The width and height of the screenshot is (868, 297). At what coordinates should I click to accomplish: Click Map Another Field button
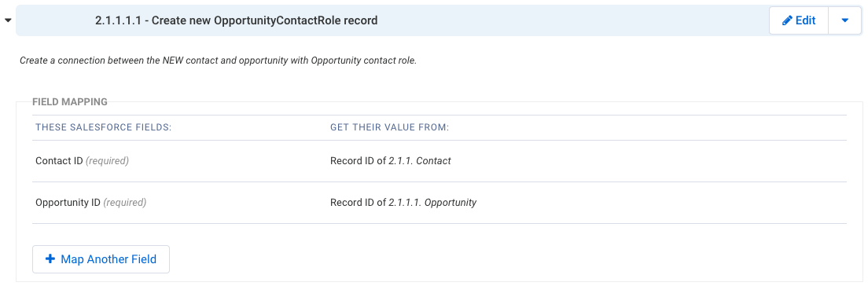tap(101, 259)
